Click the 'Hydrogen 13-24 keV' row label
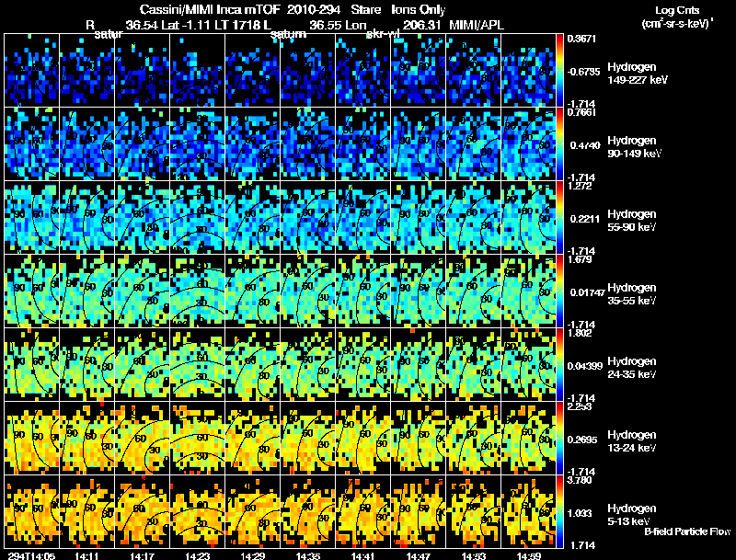 (x=632, y=441)
